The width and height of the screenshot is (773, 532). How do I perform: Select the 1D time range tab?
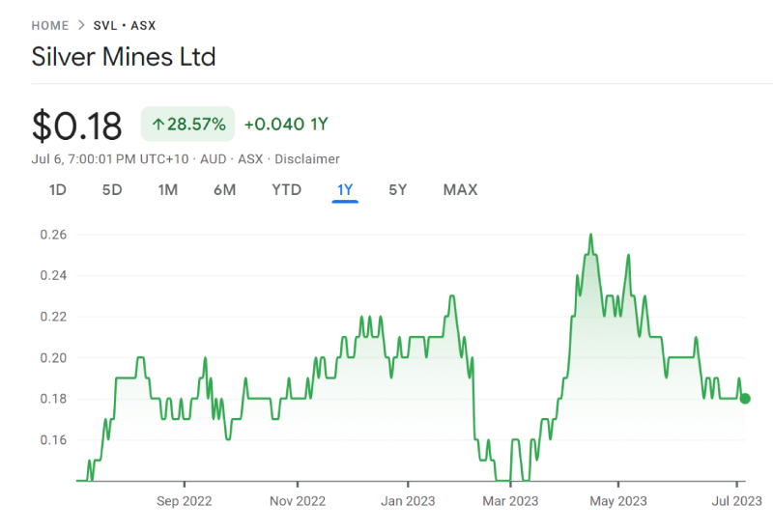(58, 190)
